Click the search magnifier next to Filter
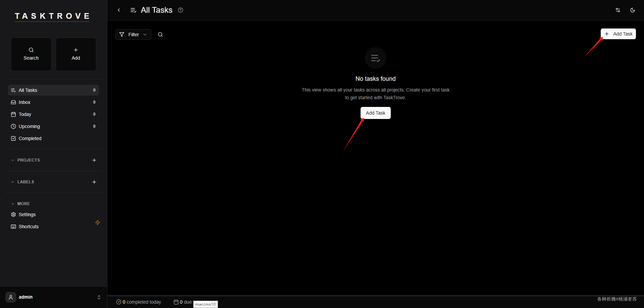Image resolution: width=644 pixels, height=308 pixels. pyautogui.click(x=160, y=35)
